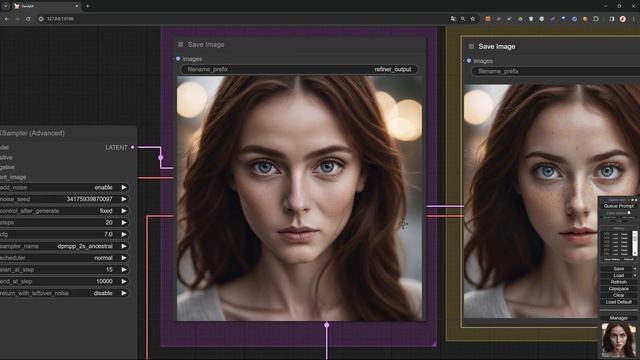Open the tab search dropdown arrow in tab strip
The height and width of the screenshot is (360, 640).
point(6,6)
